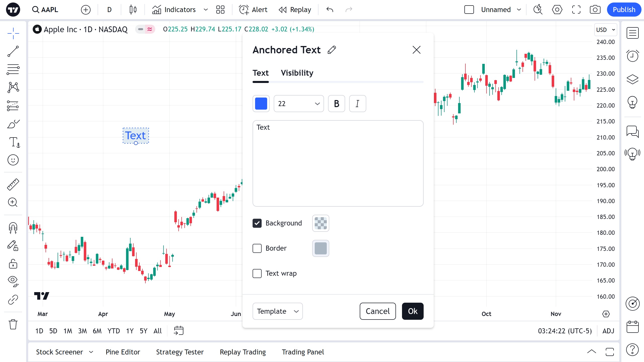644x362 pixels.
Task: Expand the Template dropdown
Action: click(277, 311)
